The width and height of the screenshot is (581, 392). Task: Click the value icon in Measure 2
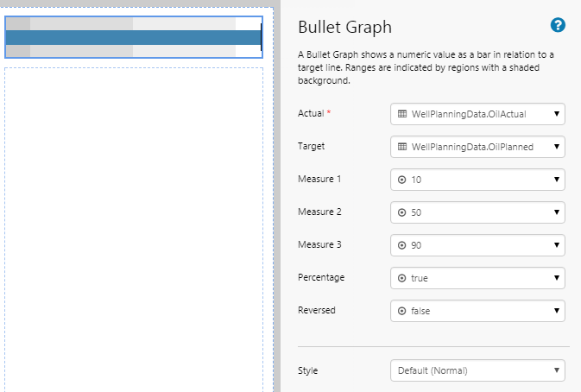[x=402, y=212]
